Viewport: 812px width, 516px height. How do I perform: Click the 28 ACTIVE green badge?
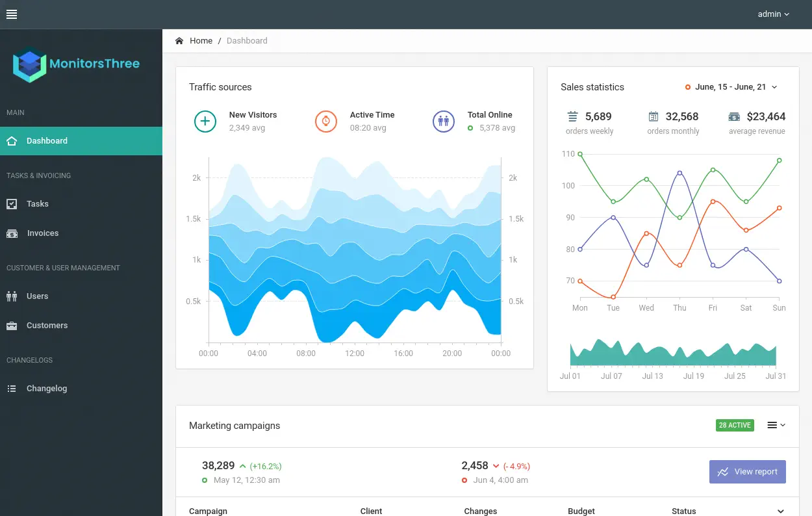coord(735,425)
